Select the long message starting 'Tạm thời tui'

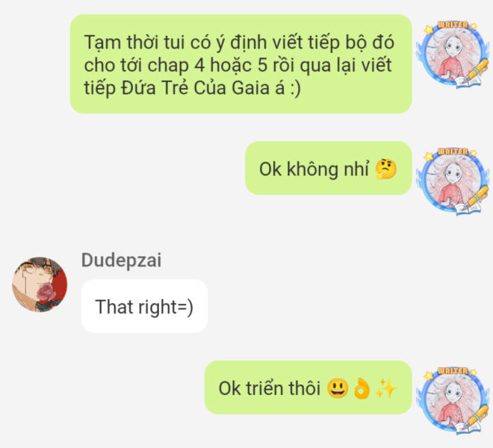(x=241, y=63)
